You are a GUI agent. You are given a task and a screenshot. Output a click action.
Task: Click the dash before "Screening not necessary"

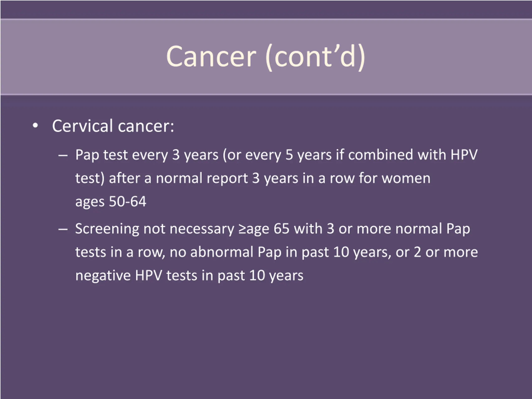(x=63, y=229)
